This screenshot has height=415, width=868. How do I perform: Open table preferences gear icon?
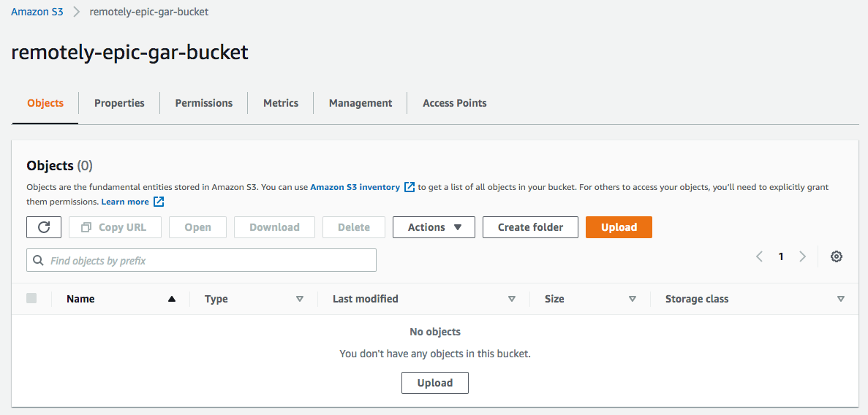click(837, 256)
